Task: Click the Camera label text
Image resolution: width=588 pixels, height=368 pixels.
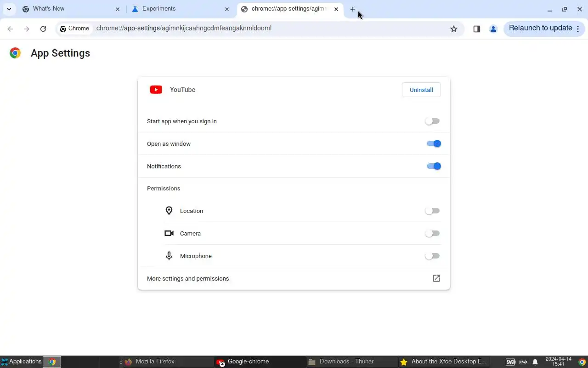Action: (x=190, y=234)
